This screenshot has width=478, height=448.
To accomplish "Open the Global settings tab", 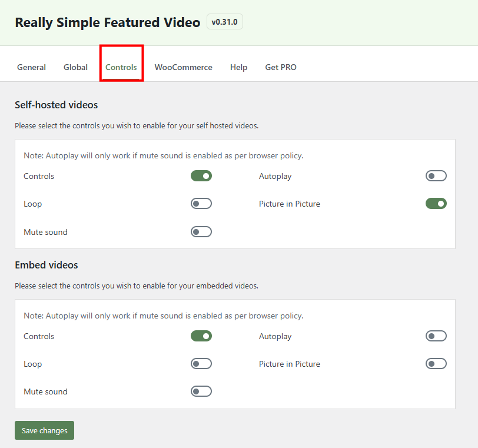I will click(x=75, y=67).
